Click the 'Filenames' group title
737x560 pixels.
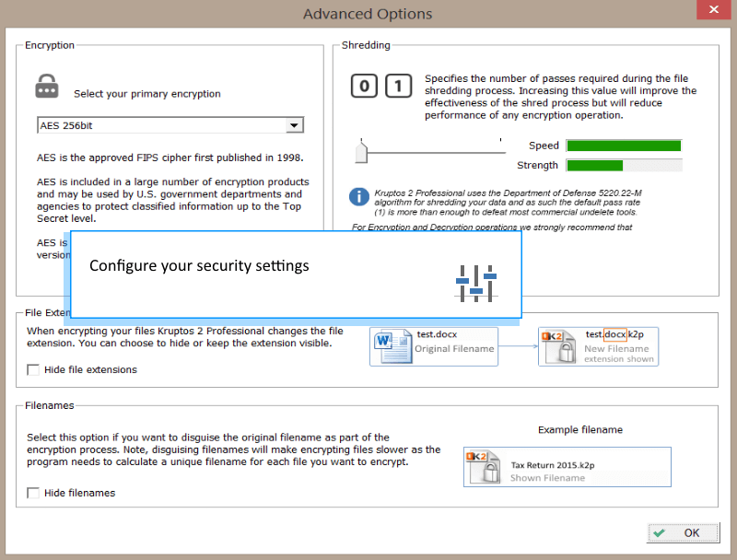click(50, 405)
